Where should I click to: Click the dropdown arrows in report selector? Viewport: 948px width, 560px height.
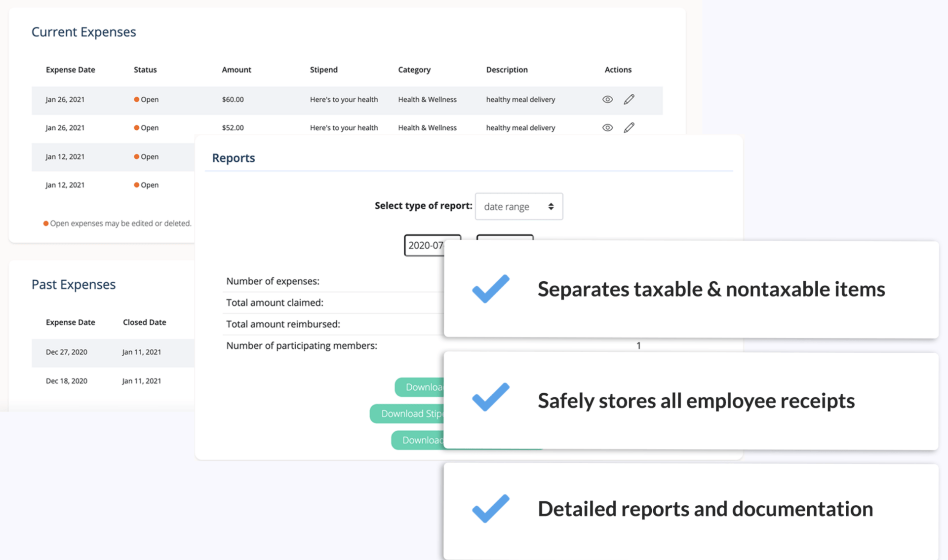[x=551, y=206]
